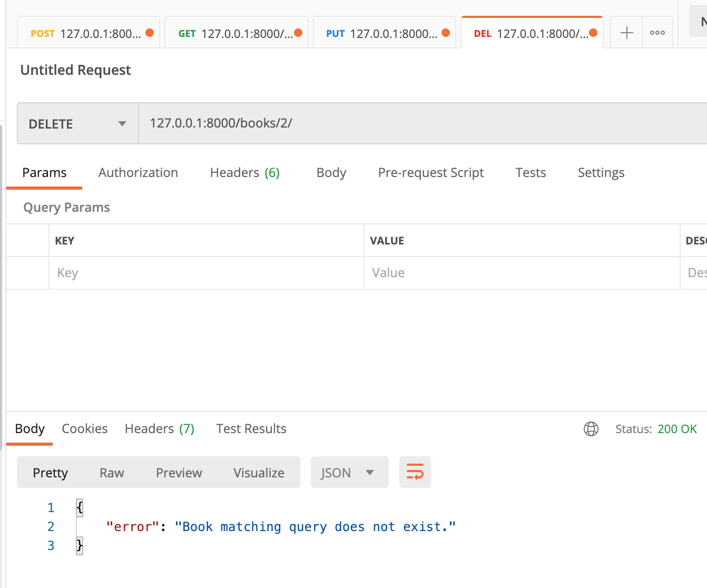Open the request Headers (6) tab
Screen dimensions: 707x588
tap(244, 173)
